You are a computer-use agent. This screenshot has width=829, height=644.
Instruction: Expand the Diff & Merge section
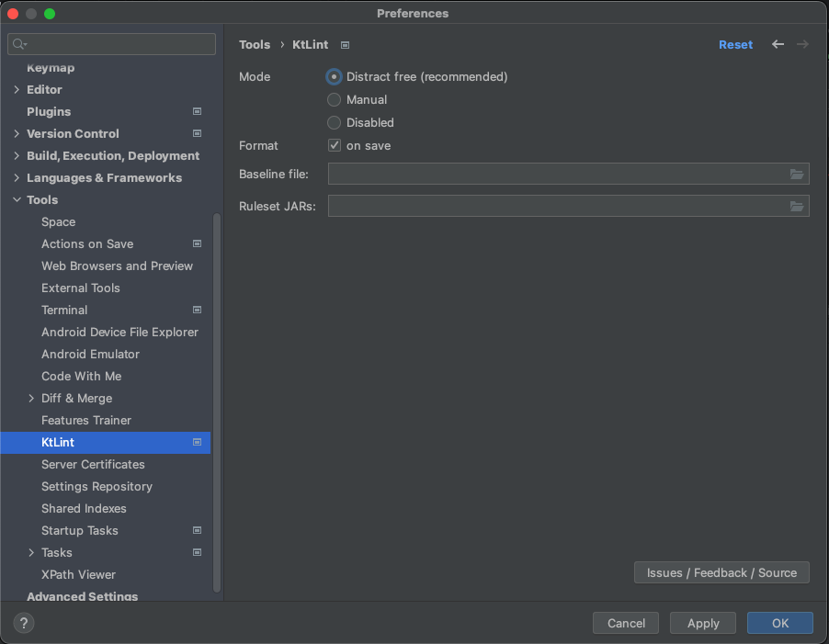[x=29, y=398]
